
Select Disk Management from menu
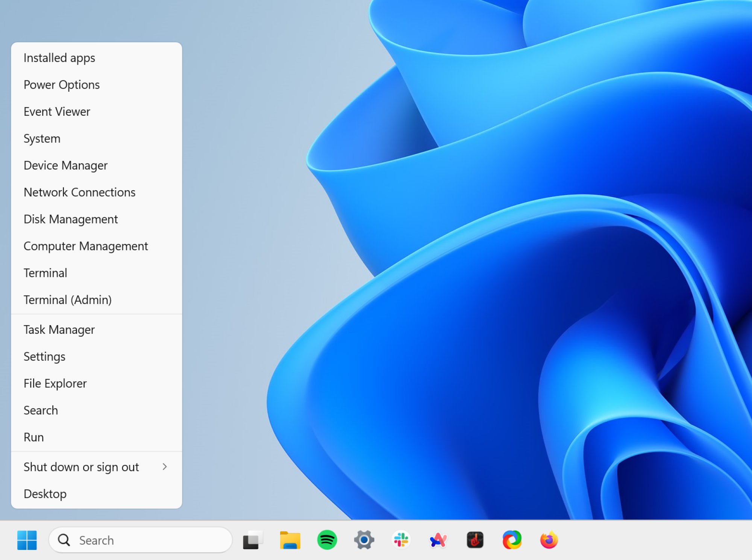(x=71, y=219)
